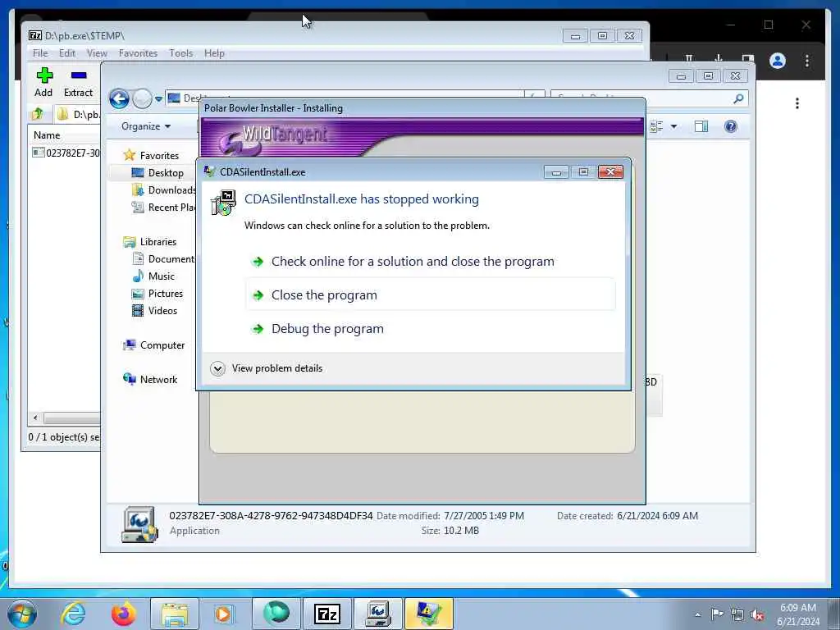Open the 7-Zip Favorites menu
The image size is (840, 630).
pyautogui.click(x=138, y=53)
